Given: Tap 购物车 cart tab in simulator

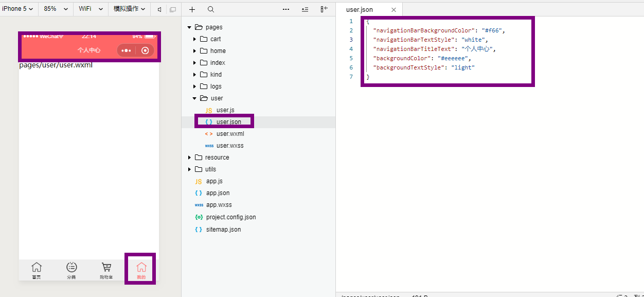Looking at the screenshot, I should (x=106, y=270).
